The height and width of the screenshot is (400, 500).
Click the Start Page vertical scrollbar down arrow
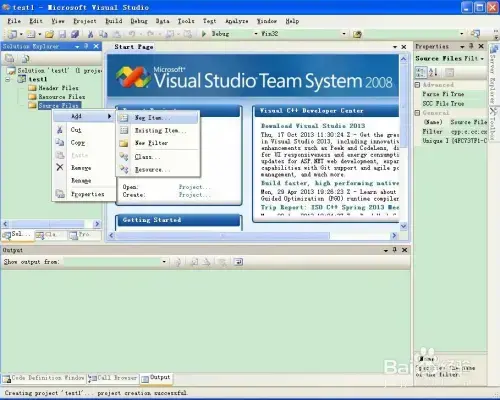403,226
